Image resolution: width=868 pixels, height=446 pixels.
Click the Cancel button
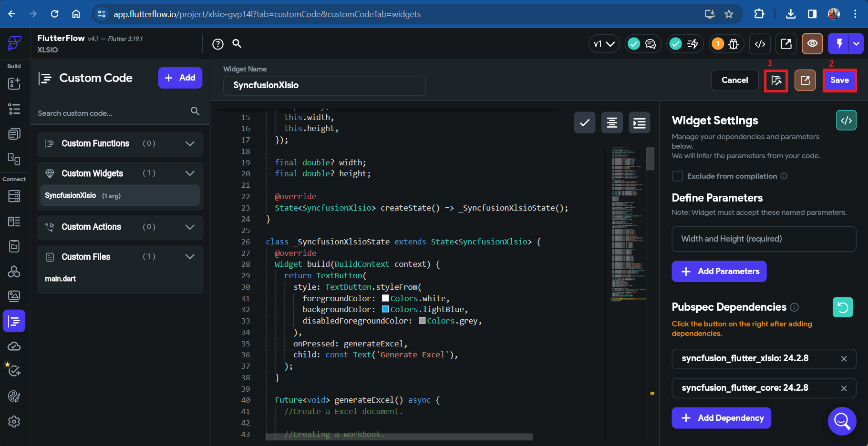click(x=734, y=81)
